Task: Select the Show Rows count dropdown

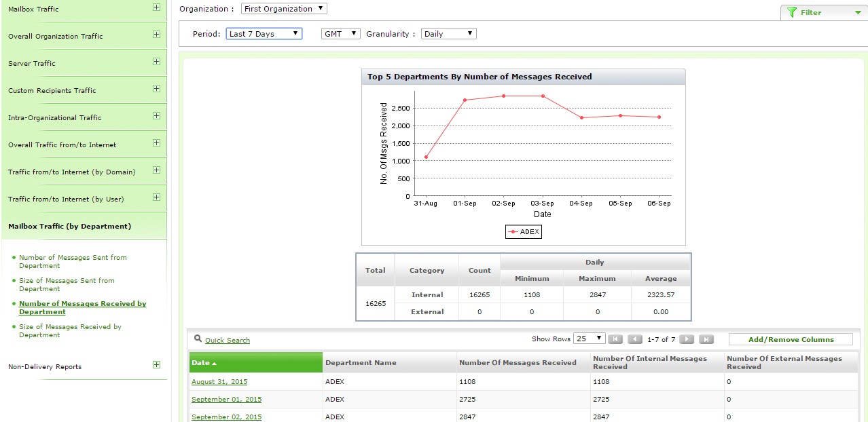Action: point(589,339)
